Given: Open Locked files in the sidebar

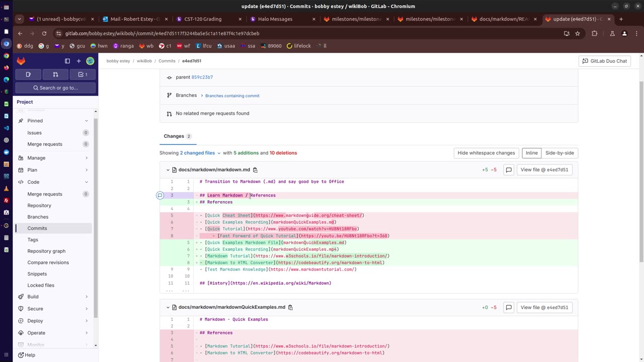Looking at the screenshot, I should 53,285.
